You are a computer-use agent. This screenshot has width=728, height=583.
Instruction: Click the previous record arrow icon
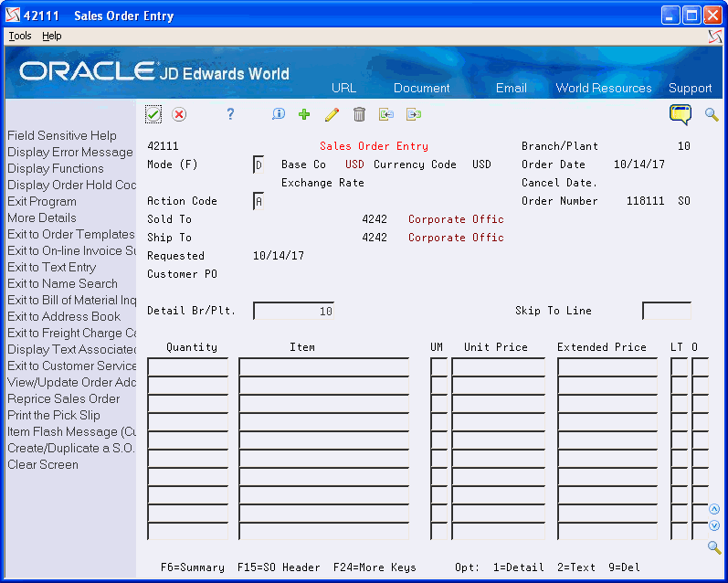[386, 114]
